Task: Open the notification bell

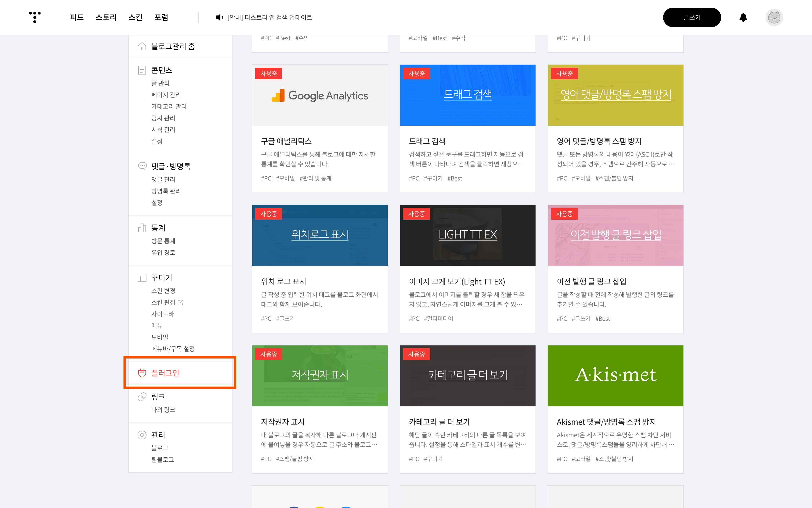Action: coord(743,17)
